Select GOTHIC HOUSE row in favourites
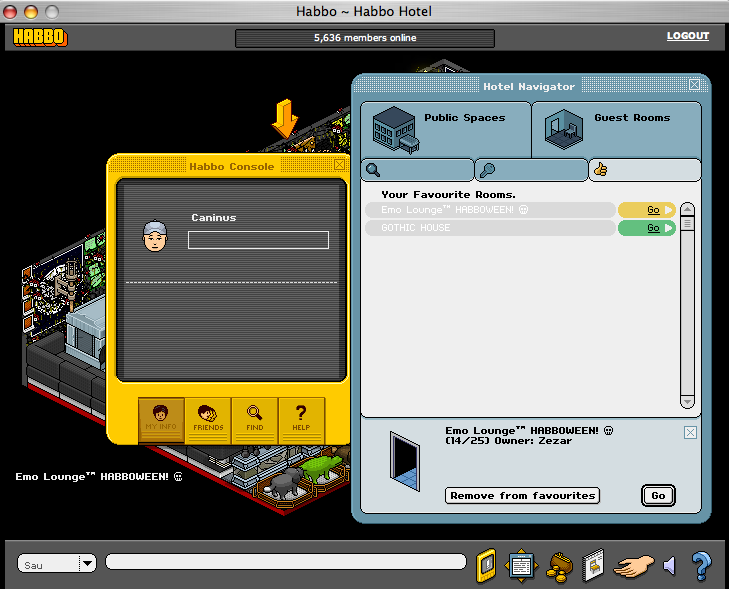The height and width of the screenshot is (589, 729). click(x=490, y=228)
